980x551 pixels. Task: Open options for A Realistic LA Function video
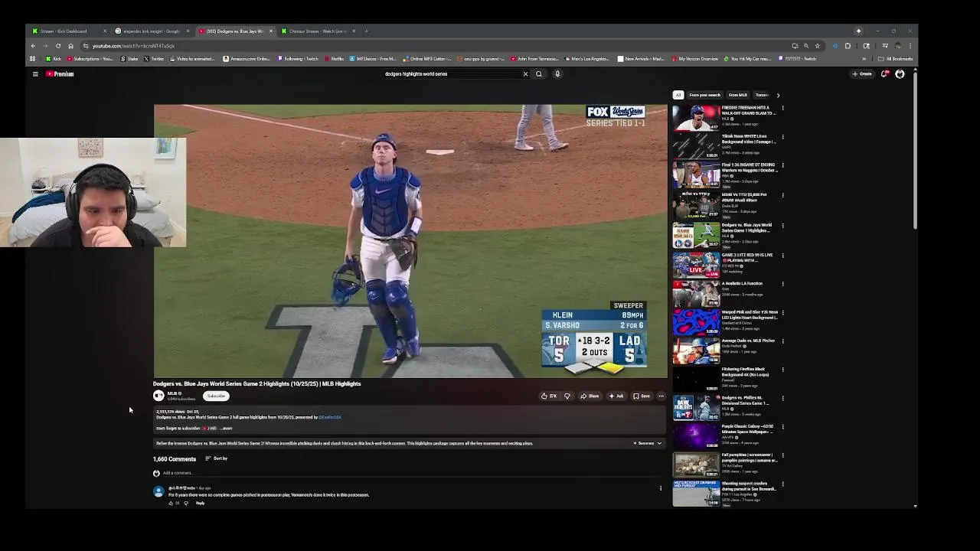(782, 285)
